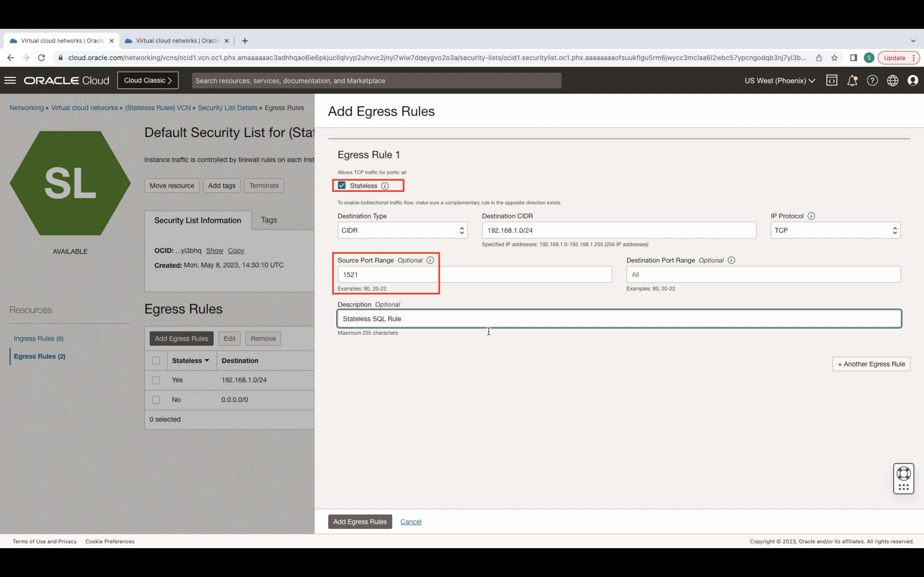Open the language globe icon
The image size is (924, 577).
tap(893, 80)
